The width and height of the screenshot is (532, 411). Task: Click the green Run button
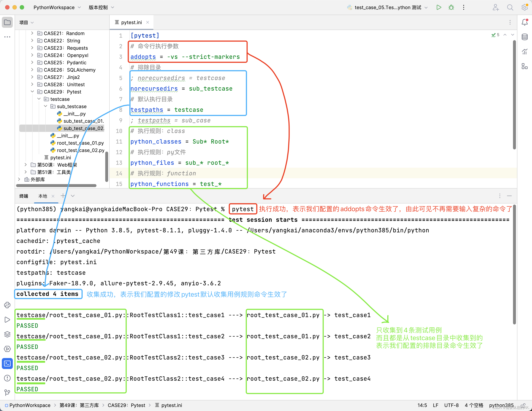(439, 7)
